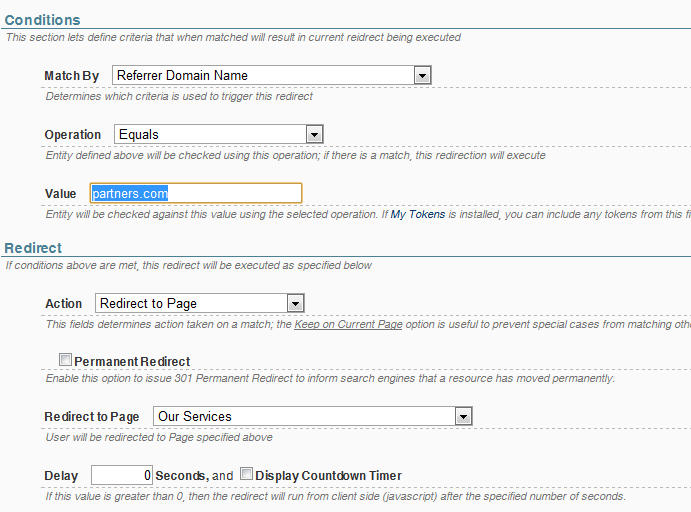
Task: Click the Conditions section heading
Action: coord(42,20)
